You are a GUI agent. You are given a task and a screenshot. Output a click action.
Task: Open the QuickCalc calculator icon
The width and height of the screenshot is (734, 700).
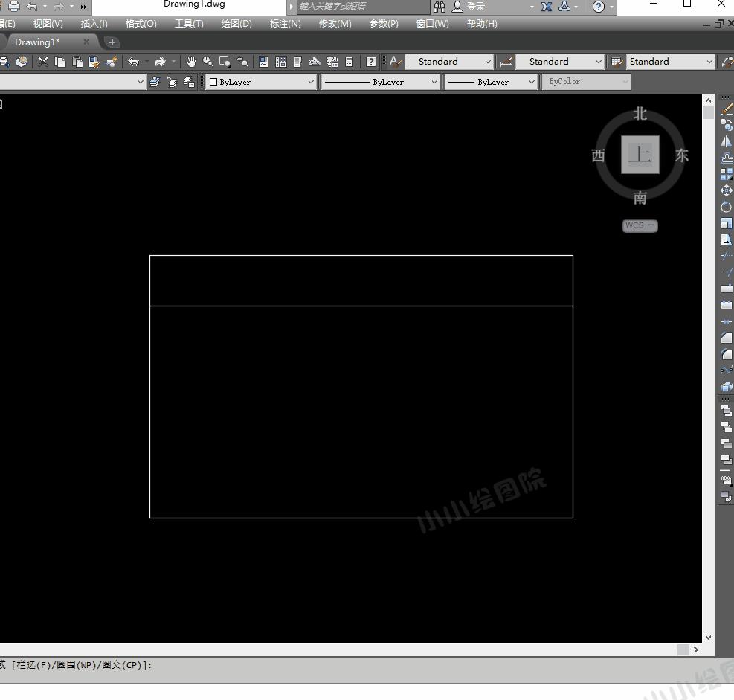click(350, 61)
